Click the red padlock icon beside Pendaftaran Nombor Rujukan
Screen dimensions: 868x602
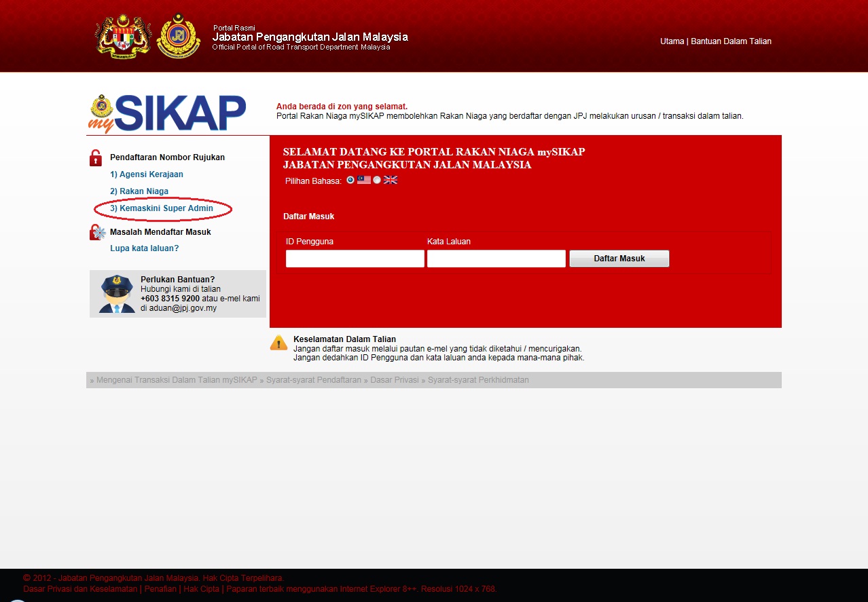click(x=96, y=157)
